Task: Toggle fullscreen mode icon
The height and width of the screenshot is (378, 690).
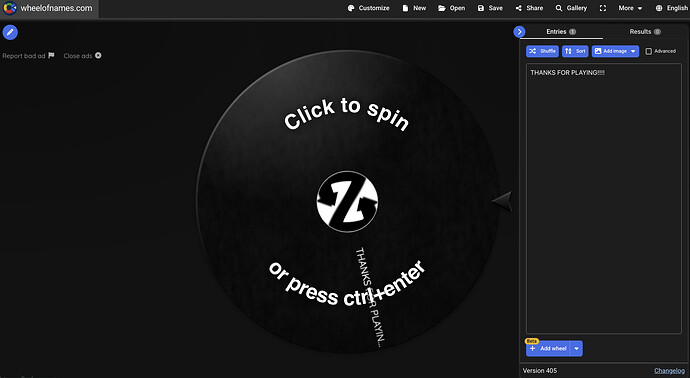Action: (603, 8)
